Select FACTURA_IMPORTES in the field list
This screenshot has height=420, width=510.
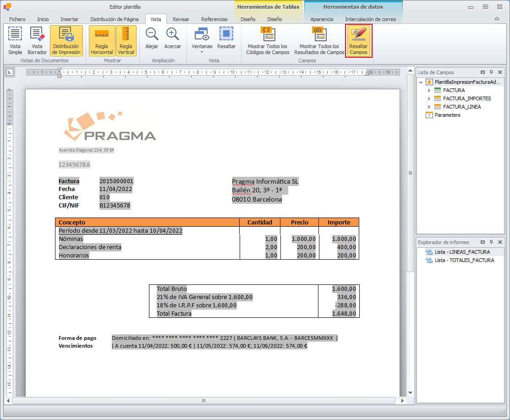[x=467, y=98]
